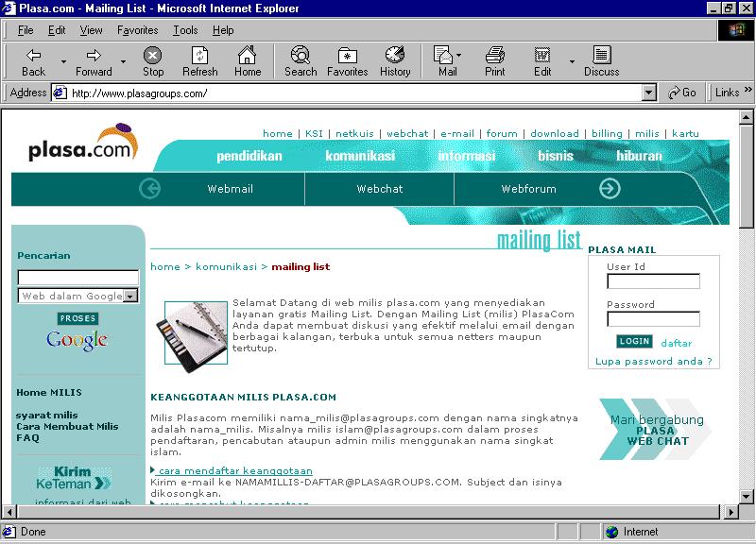Open the Favorites toolbar button
Image resolution: width=756 pixels, height=544 pixels.
coord(347,61)
